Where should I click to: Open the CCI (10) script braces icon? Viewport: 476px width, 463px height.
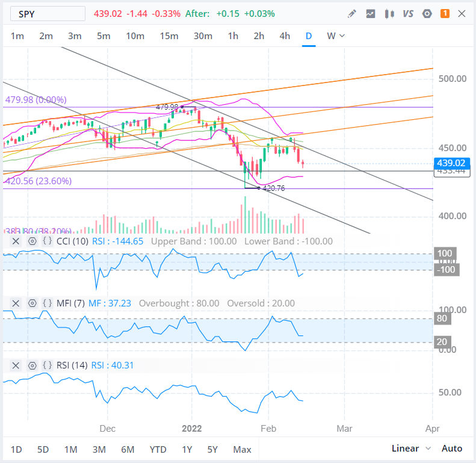pyautogui.click(x=47, y=241)
